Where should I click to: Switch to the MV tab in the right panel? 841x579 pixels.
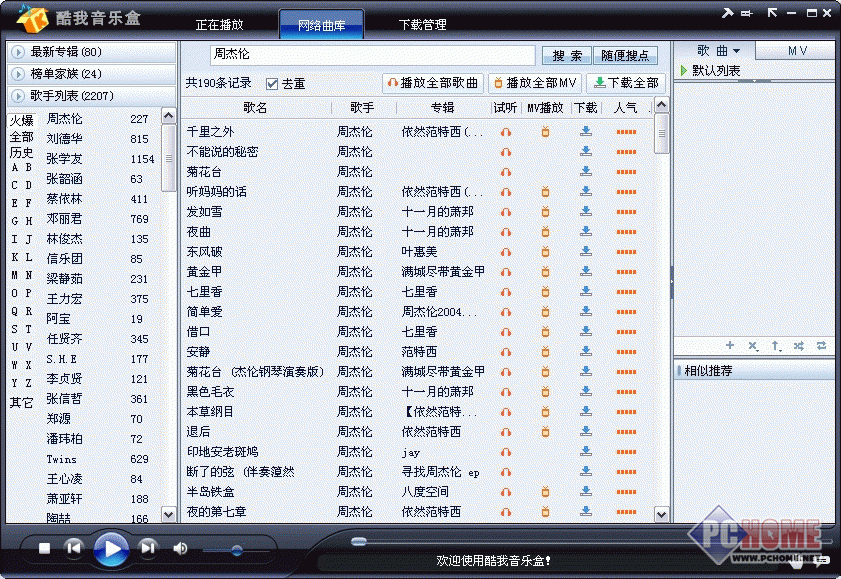point(797,51)
